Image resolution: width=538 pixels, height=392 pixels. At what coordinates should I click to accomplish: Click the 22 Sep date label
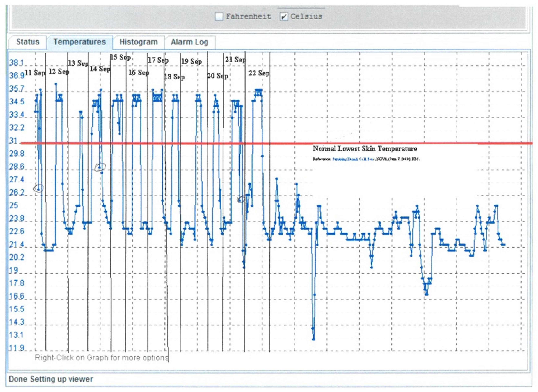click(x=259, y=73)
